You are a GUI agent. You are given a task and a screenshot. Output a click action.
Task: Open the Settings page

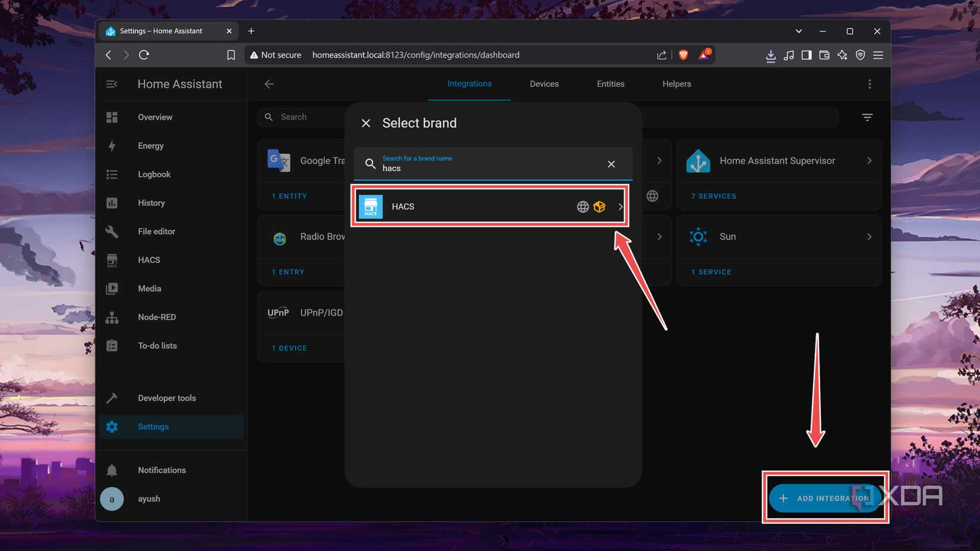172,426
